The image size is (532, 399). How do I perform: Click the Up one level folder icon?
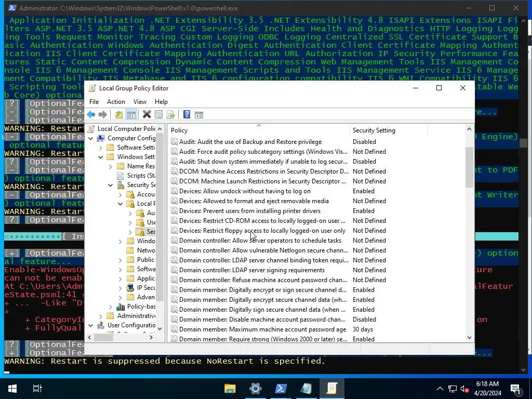click(x=119, y=115)
